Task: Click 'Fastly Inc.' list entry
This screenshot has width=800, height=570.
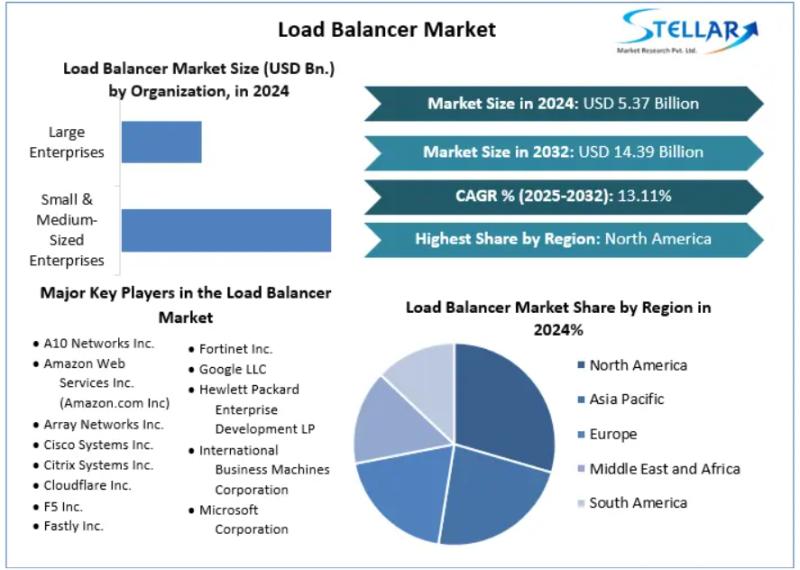Action: coord(73,526)
